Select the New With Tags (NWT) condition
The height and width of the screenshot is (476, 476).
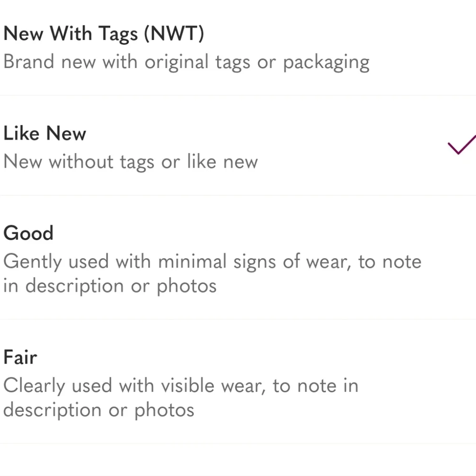[238, 48]
